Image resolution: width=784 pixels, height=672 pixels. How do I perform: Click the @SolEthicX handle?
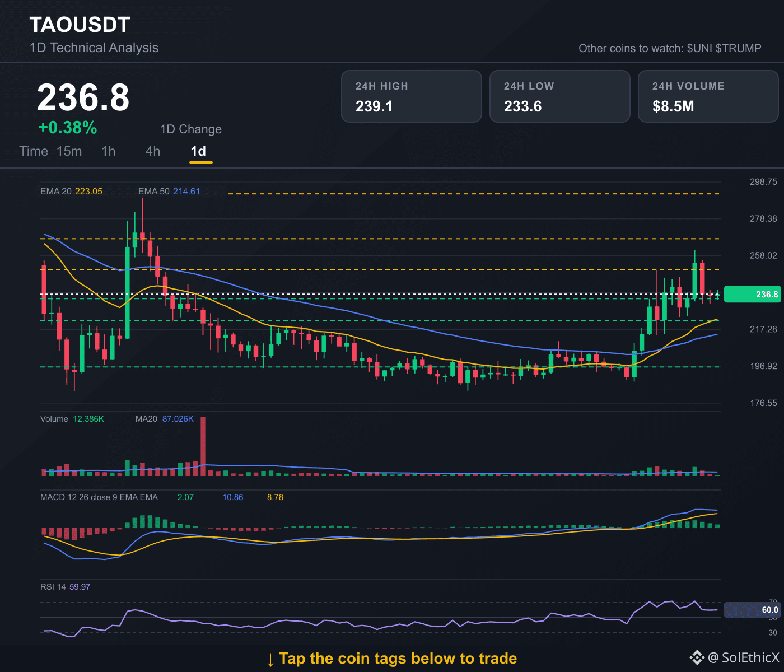(744, 657)
